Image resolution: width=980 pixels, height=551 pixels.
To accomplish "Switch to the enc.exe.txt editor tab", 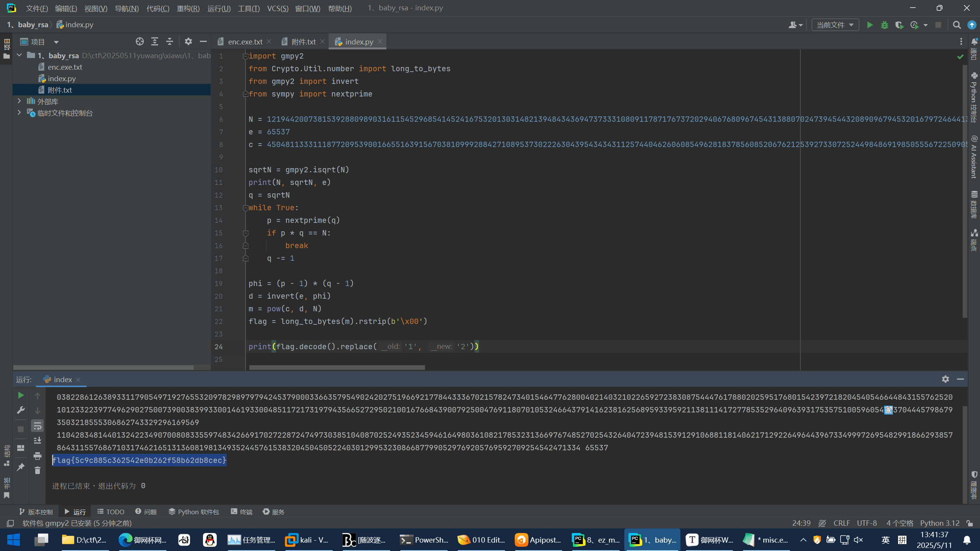I will (x=245, y=42).
